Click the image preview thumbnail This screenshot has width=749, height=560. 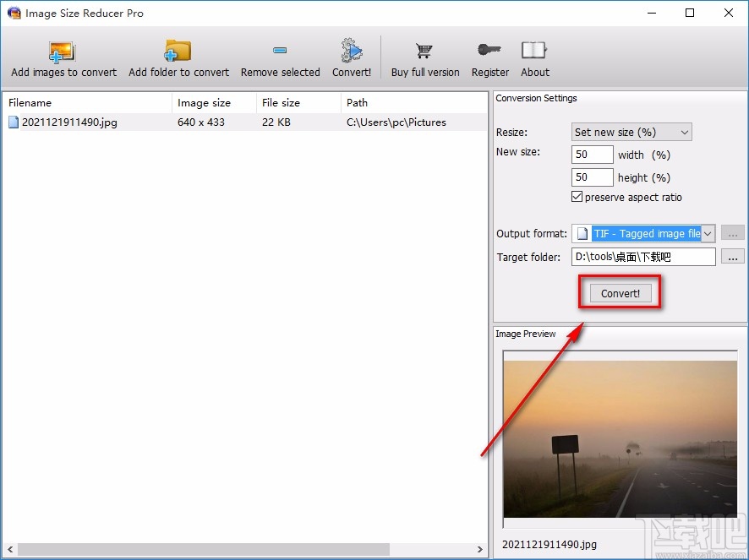(x=620, y=439)
